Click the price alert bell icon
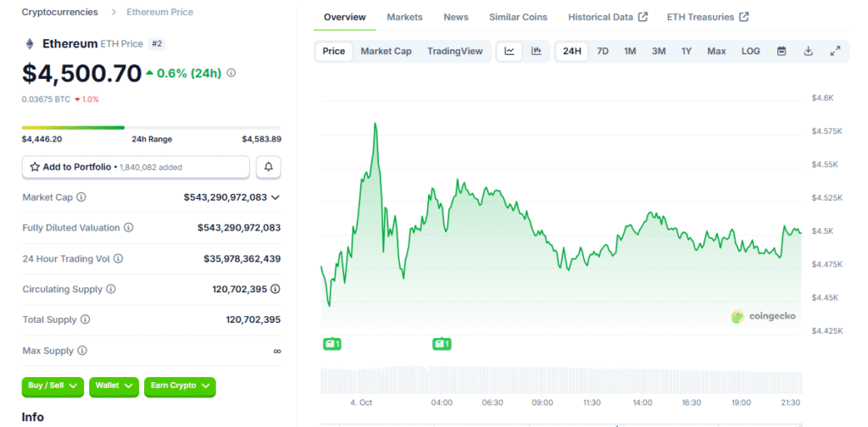 tap(269, 167)
